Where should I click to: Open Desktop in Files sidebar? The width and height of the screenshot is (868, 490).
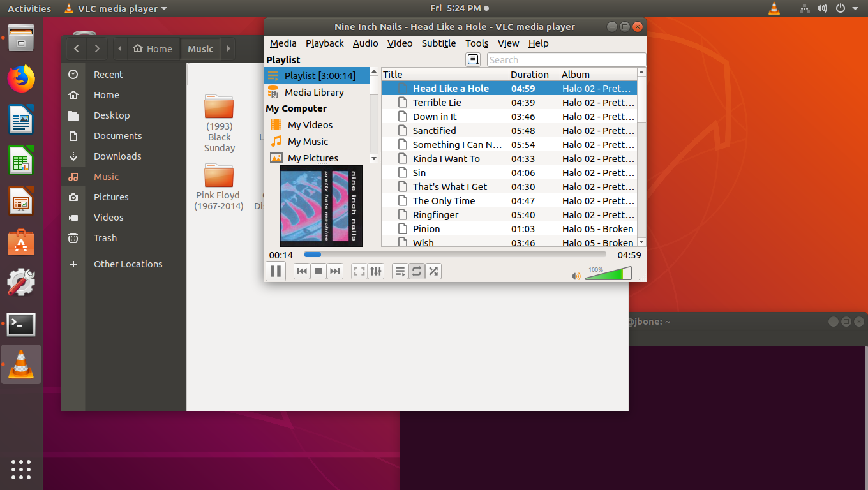pyautogui.click(x=123, y=115)
